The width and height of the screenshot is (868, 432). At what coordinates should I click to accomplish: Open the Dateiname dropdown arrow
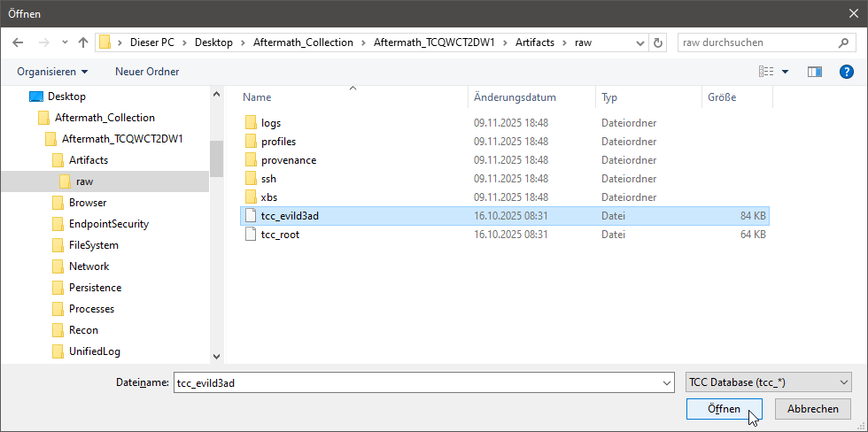click(666, 382)
